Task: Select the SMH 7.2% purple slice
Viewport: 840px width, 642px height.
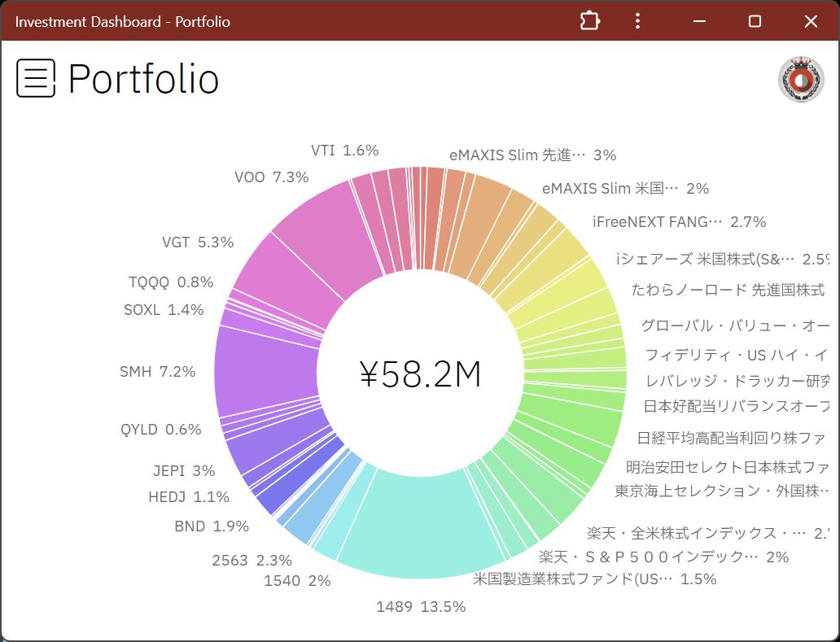Action: pos(265,370)
